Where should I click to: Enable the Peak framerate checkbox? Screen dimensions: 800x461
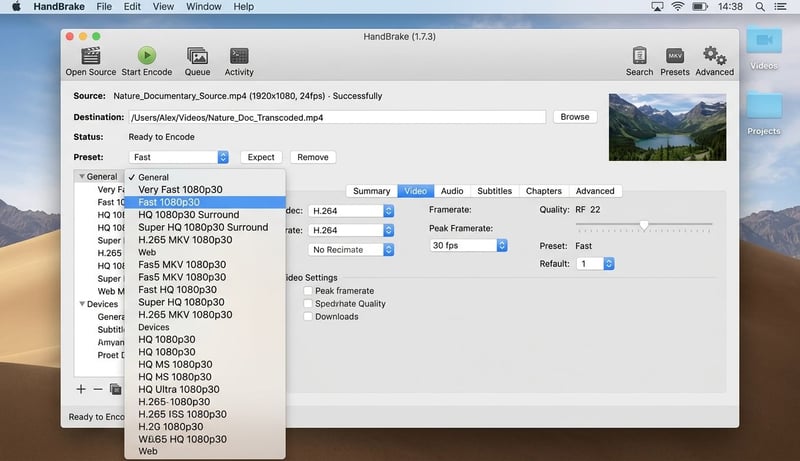(308, 291)
